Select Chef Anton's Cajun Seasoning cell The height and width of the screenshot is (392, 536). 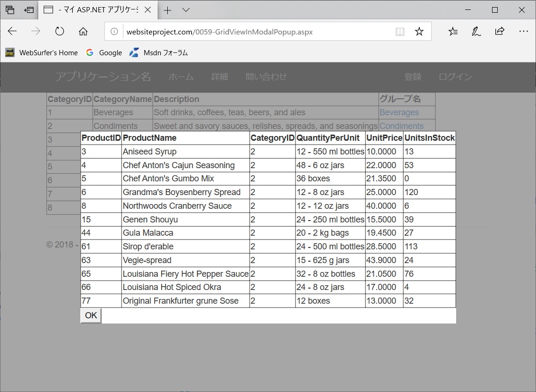tap(186, 165)
